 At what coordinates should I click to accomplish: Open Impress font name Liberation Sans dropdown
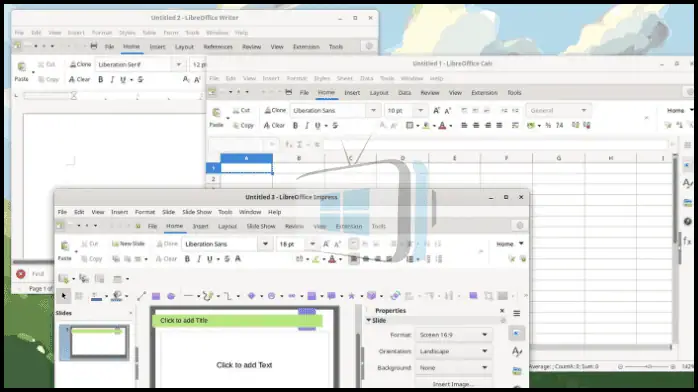265,244
